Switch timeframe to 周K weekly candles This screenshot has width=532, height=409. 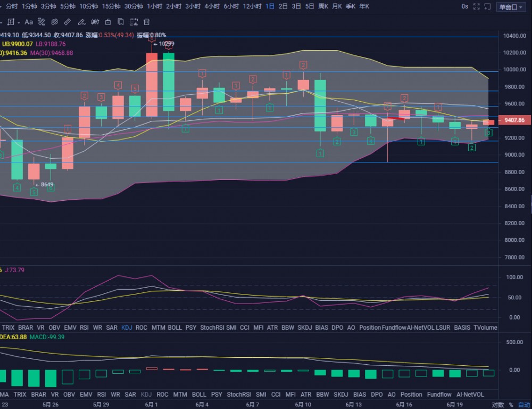[322, 7]
